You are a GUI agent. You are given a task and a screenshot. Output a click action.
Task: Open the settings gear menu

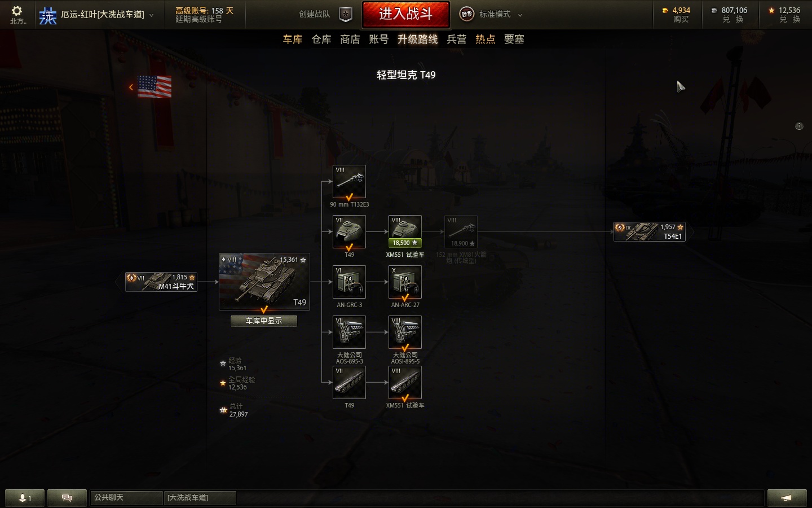coord(17,11)
